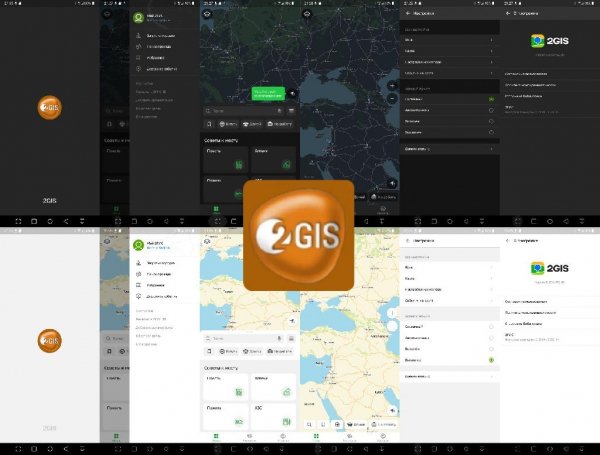Tap last category chip on dark home screen
This screenshot has width=600, height=455.
(x=280, y=124)
